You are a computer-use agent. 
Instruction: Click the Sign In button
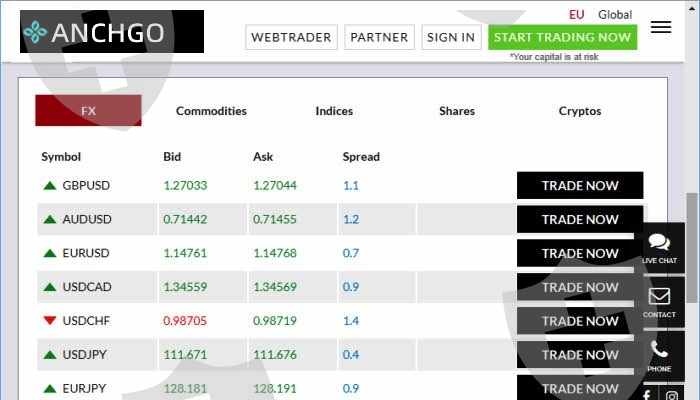pyautogui.click(x=451, y=37)
